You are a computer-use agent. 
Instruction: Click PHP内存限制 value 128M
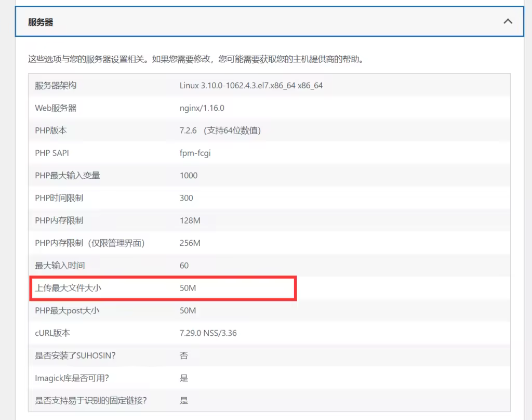coord(190,220)
